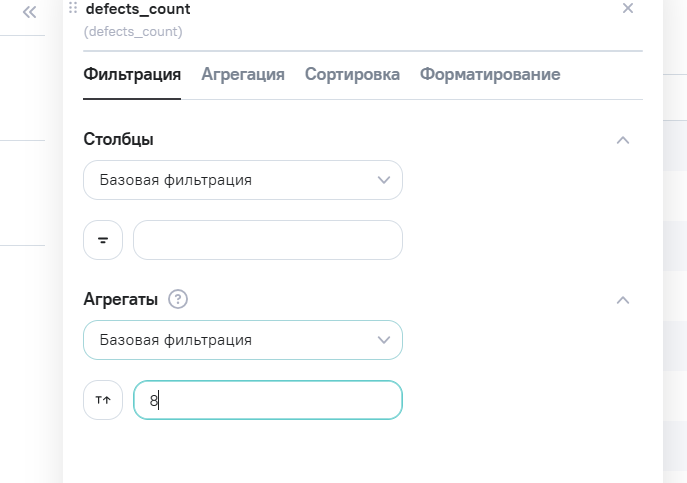Grab the drag handle beside defects_count title
687x483 pixels.
tap(73, 7)
